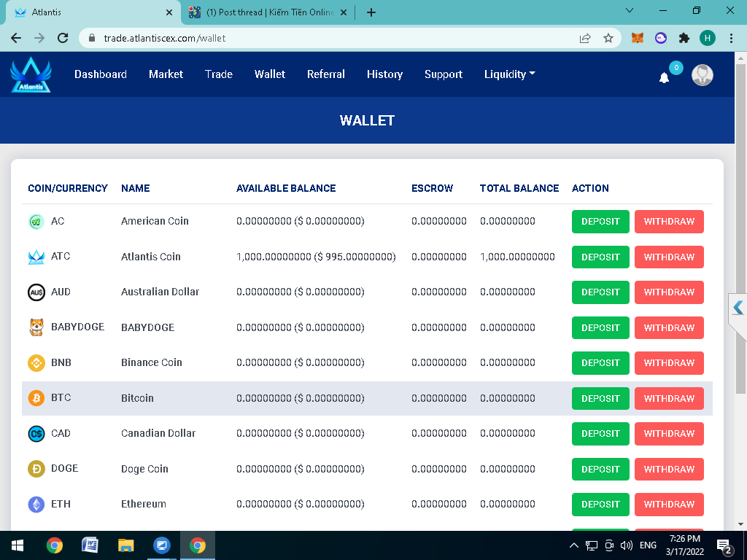Go to Dashboard page
Viewport: 747px width, 560px height.
101,74
